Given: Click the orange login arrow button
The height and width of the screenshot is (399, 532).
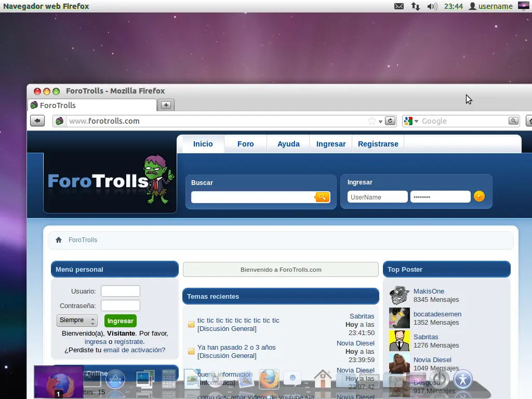Looking at the screenshot, I should [479, 196].
